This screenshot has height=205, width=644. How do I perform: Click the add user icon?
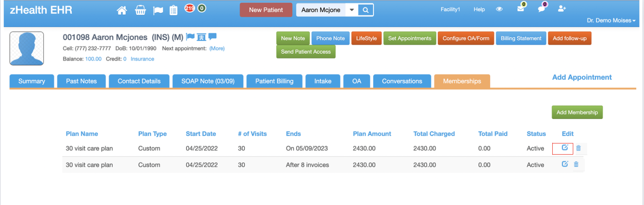(x=562, y=9)
